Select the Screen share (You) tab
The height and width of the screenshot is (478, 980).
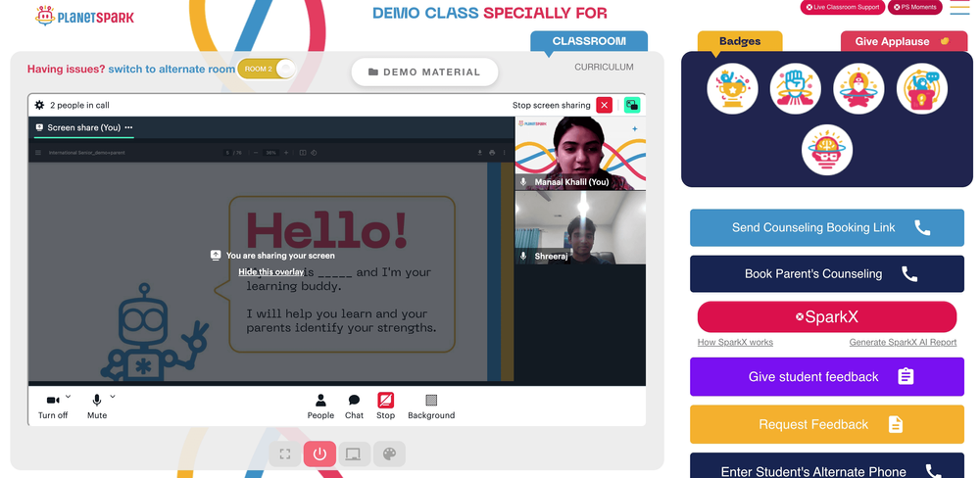click(x=83, y=127)
